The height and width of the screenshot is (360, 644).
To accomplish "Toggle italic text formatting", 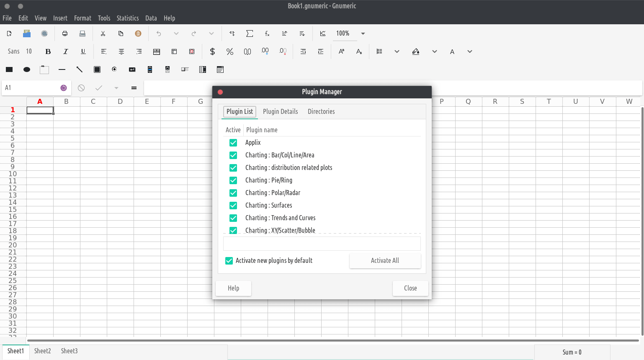I will point(65,51).
